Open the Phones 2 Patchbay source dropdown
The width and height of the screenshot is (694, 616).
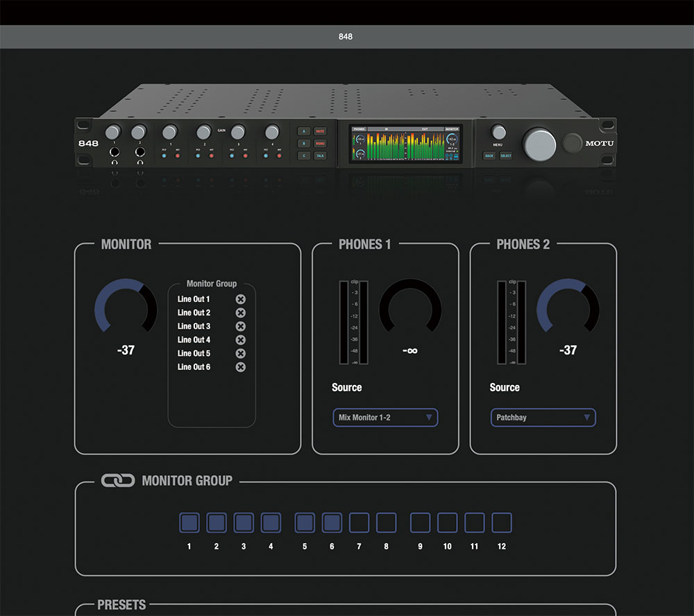[543, 418]
